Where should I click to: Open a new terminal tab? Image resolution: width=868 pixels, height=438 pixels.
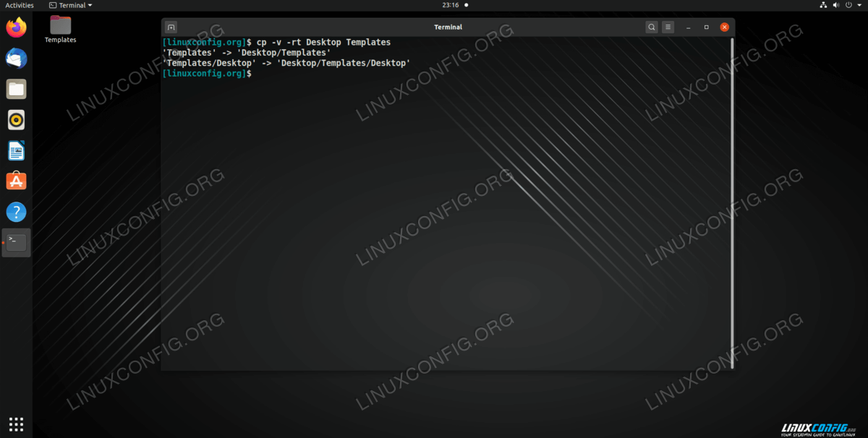tap(171, 27)
